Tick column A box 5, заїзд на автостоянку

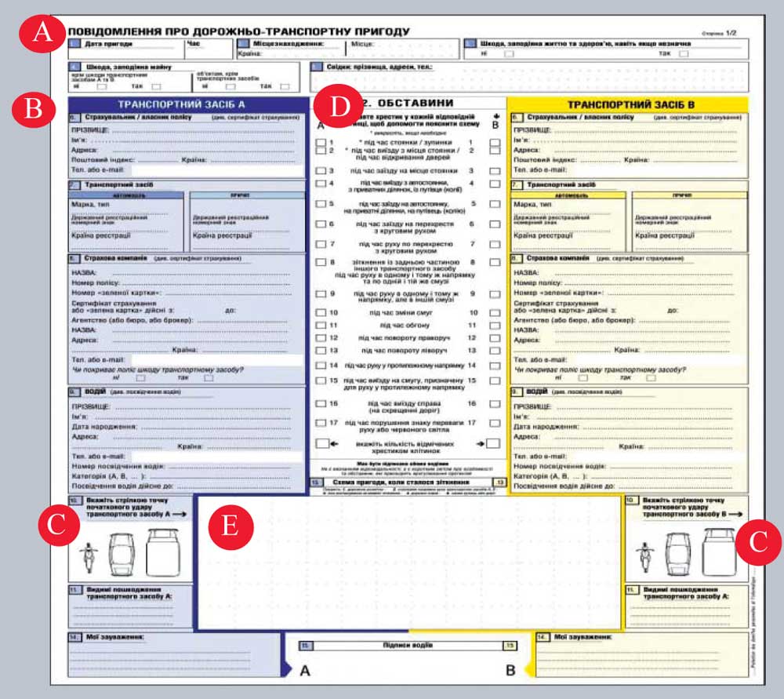point(321,204)
